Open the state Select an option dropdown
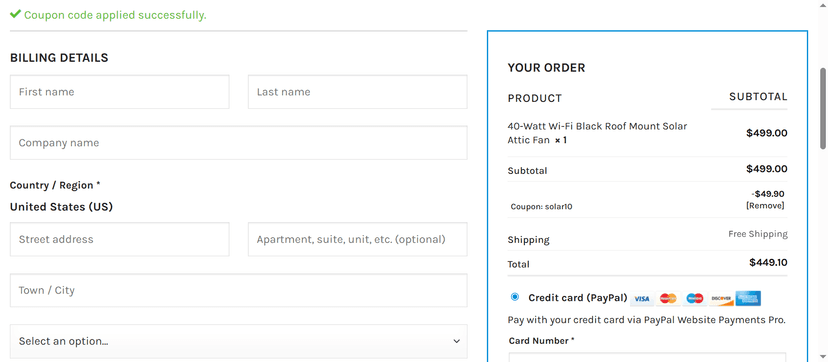Viewport: 828px width, 362px height. coord(239,341)
